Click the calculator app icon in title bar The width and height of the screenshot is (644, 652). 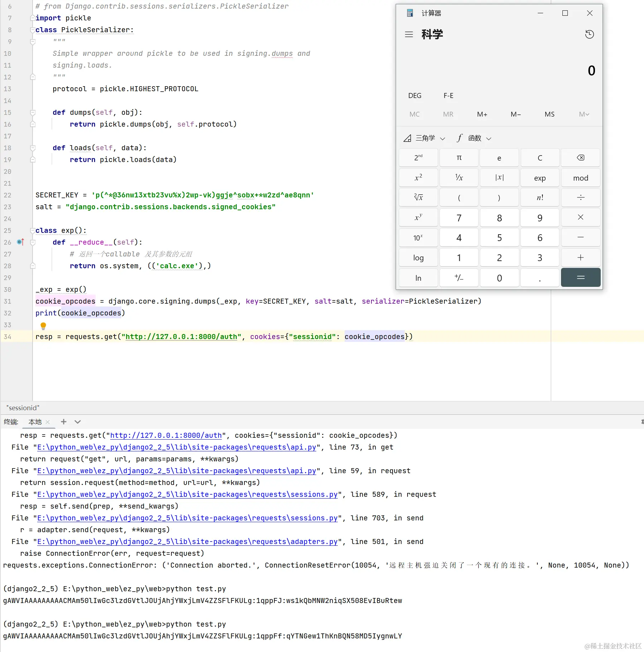pos(410,13)
